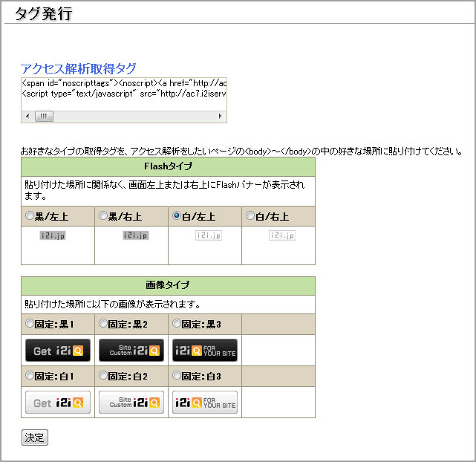Click the Flashタイプ table header
The height and width of the screenshot is (462, 476).
(168, 166)
